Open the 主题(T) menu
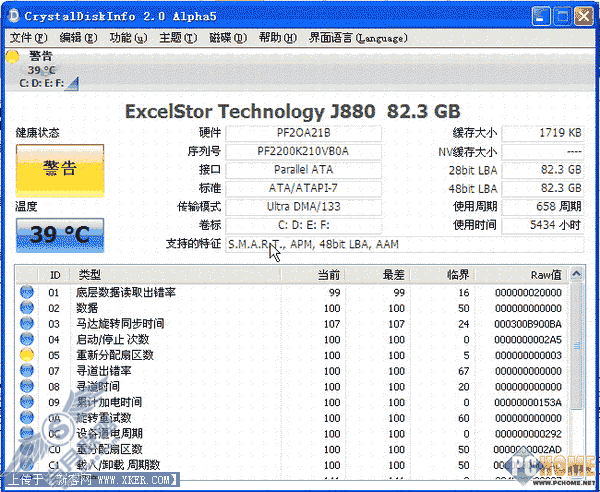This screenshot has width=600, height=492. coord(178,38)
